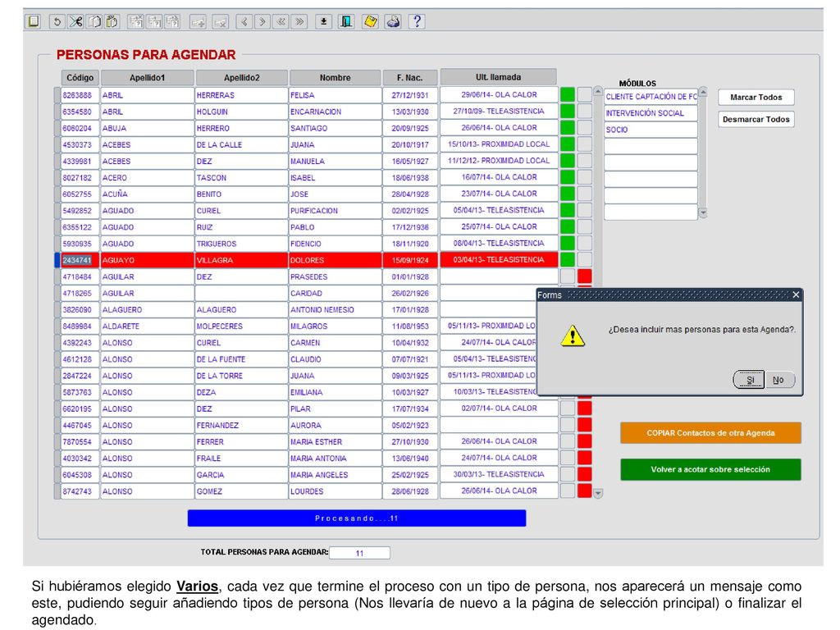The image size is (840, 630).
Task: Click last call cell 30/03/13- TELEASISTENCIA
Action: pos(499,474)
